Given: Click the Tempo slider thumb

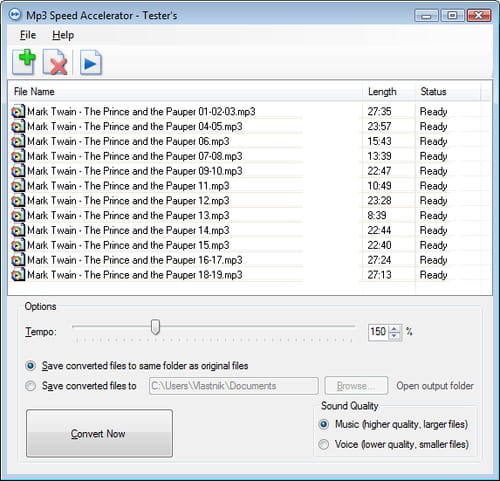Looking at the screenshot, I should pyautogui.click(x=155, y=327).
